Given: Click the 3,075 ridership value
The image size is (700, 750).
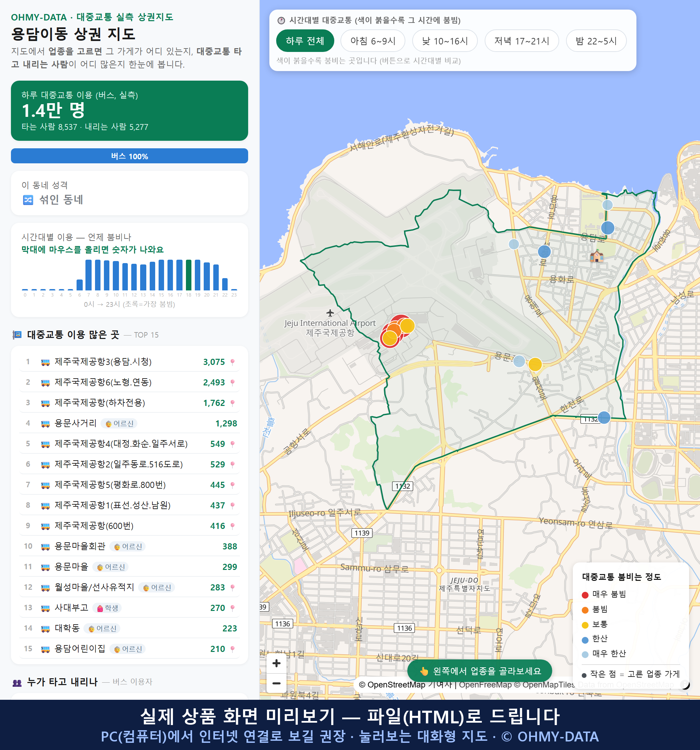Looking at the screenshot, I should coord(214,362).
